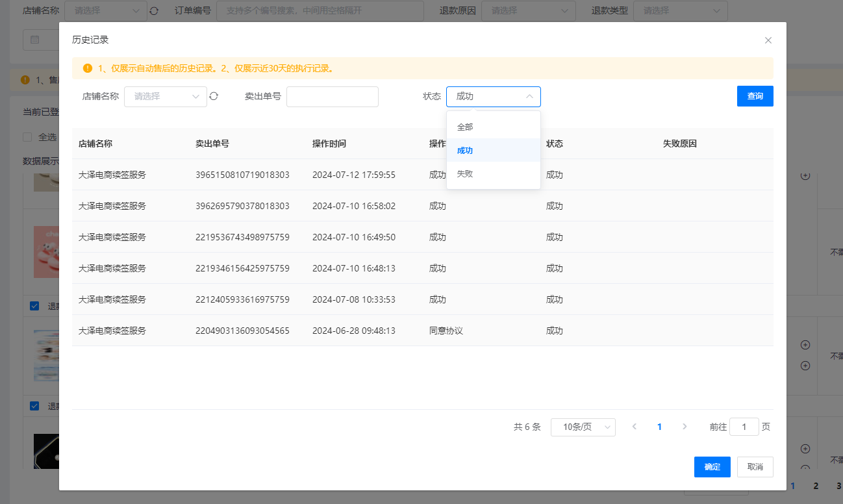Click page 2 in background pagination
Screen dimensions: 843x504
click(x=816, y=486)
